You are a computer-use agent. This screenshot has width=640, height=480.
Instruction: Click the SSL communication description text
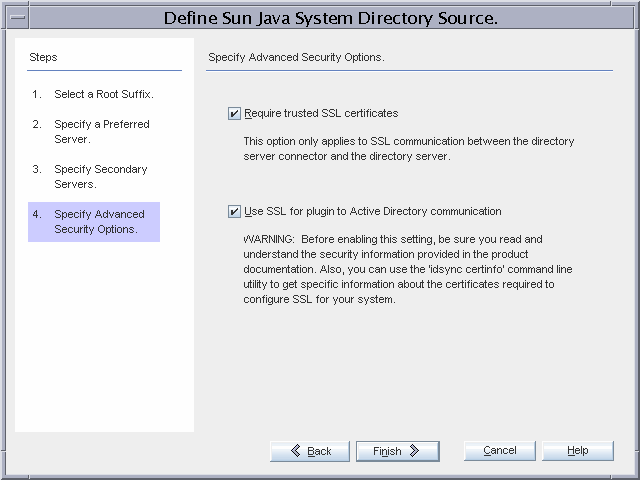pyautogui.click(x=409, y=149)
